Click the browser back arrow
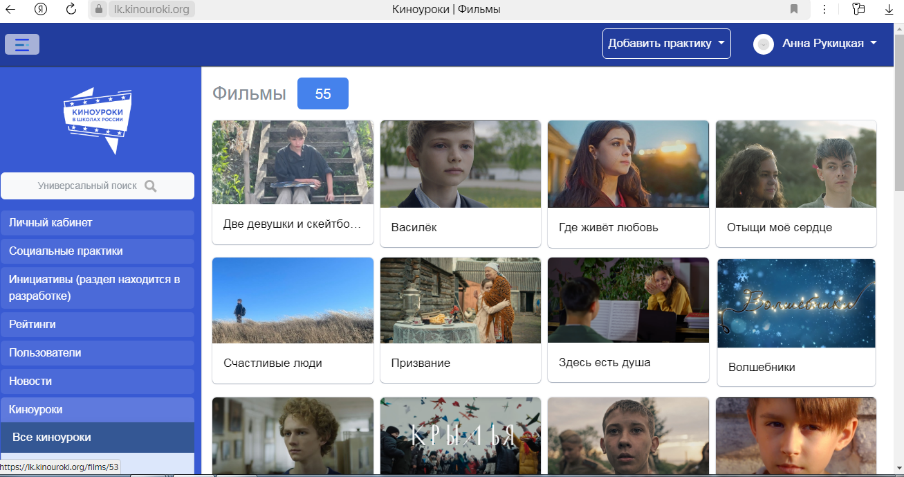 coord(11,9)
